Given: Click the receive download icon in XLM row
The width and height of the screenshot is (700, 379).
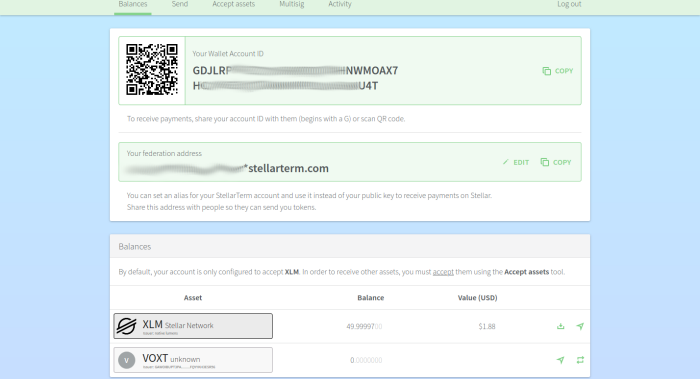Looking at the screenshot, I should (x=561, y=326).
